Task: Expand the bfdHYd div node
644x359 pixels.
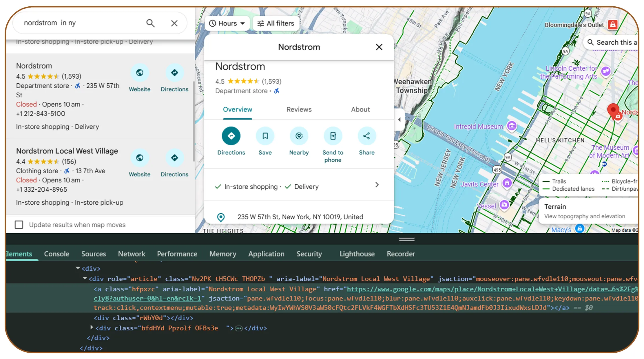Action: click(92, 327)
